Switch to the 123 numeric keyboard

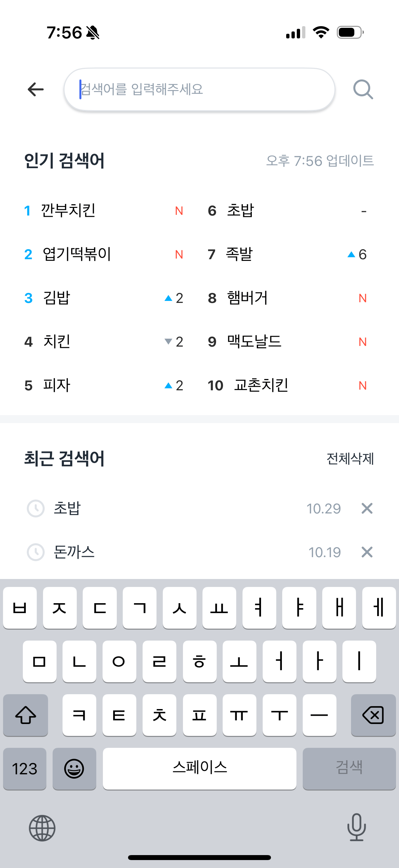point(24,769)
